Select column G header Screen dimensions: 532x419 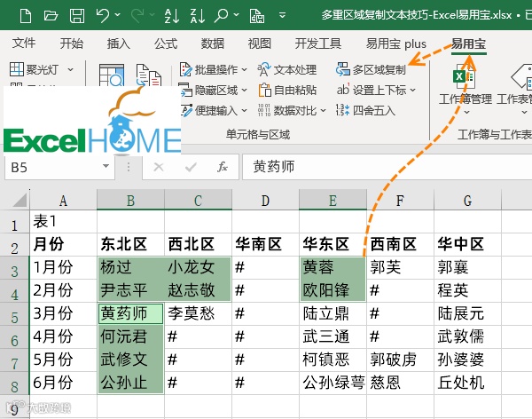tap(467, 200)
